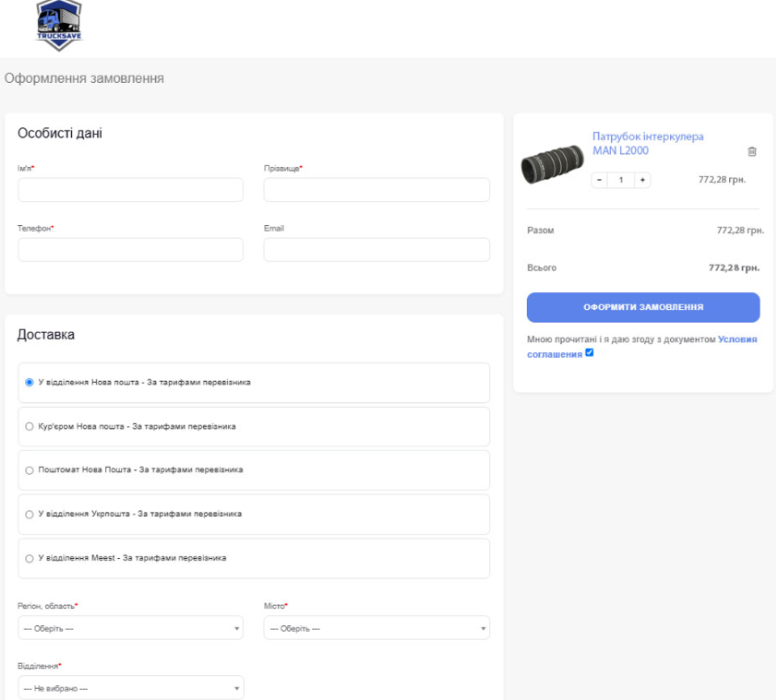Select Нова пошта branch delivery option
The height and width of the screenshot is (700, 778).
click(x=30, y=382)
